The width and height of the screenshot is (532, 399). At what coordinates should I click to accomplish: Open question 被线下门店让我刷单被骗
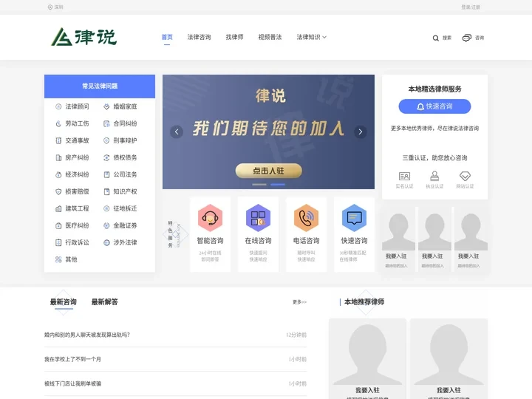pos(72,383)
